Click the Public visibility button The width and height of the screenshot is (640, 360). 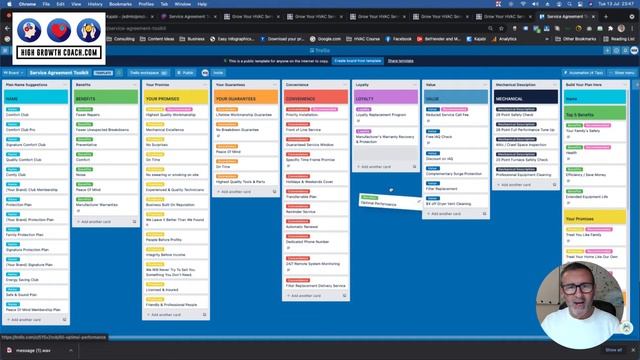click(x=185, y=73)
